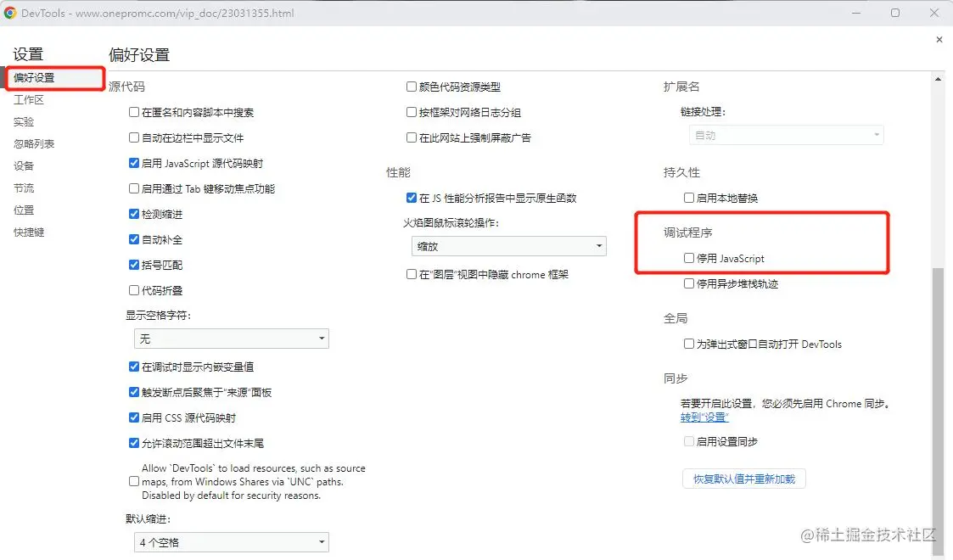This screenshot has height=560, width=953.
Task: Enable 按框架对网络日志分组 checkbox
Action: click(x=412, y=112)
